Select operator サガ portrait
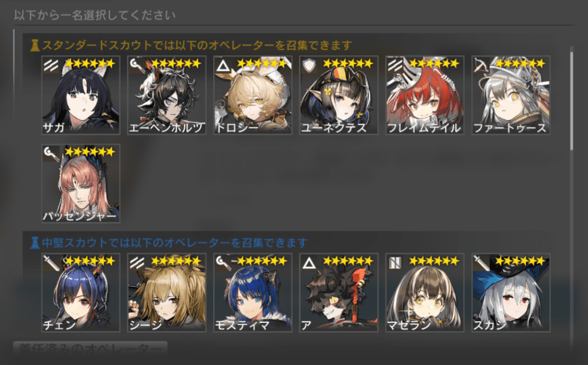Viewport: 588px width, 365px height. (80, 95)
